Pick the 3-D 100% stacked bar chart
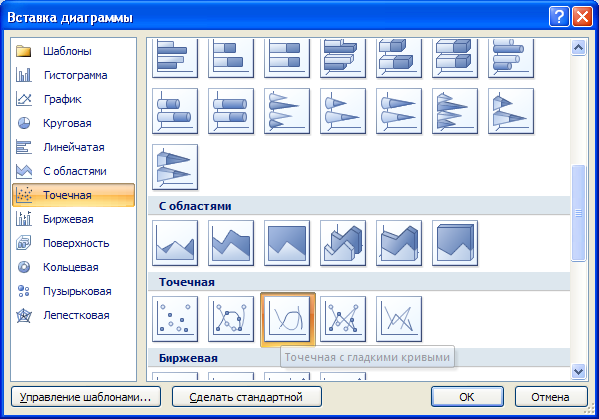 click(455, 58)
